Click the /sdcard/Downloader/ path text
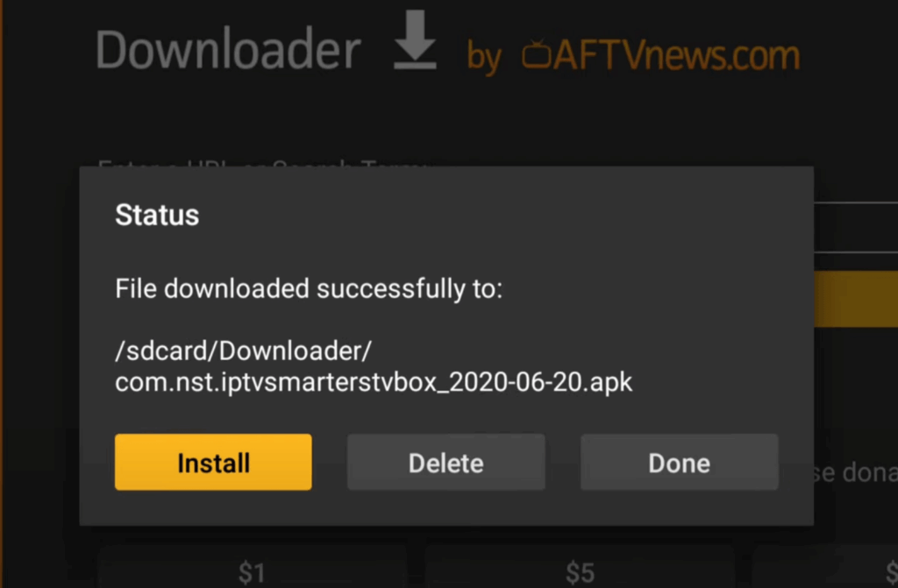This screenshot has height=588, width=898. pyautogui.click(x=244, y=351)
